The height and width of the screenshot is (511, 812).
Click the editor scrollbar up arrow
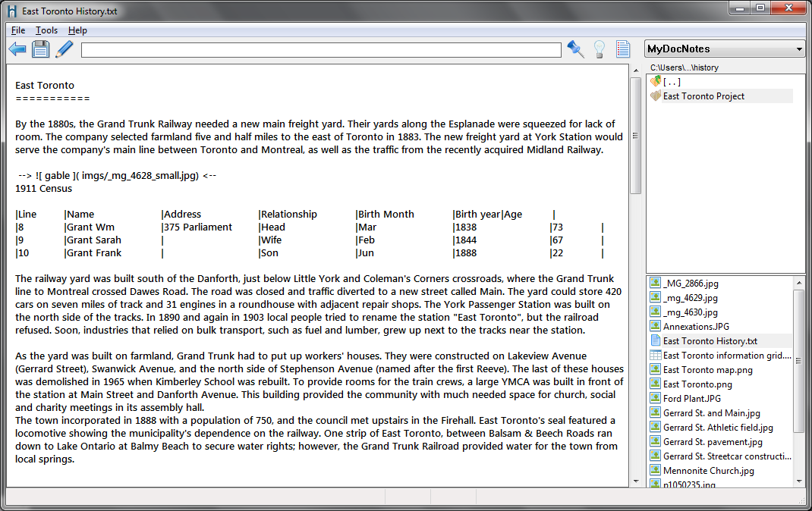636,71
